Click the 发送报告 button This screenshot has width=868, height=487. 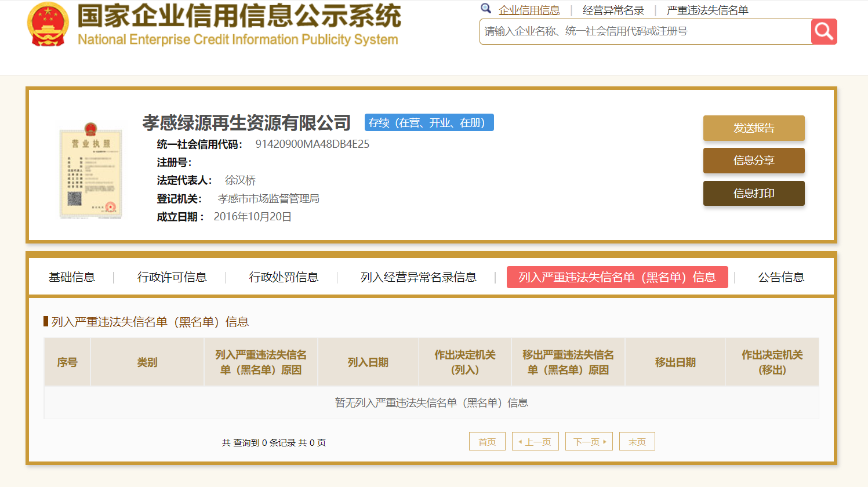click(x=754, y=128)
